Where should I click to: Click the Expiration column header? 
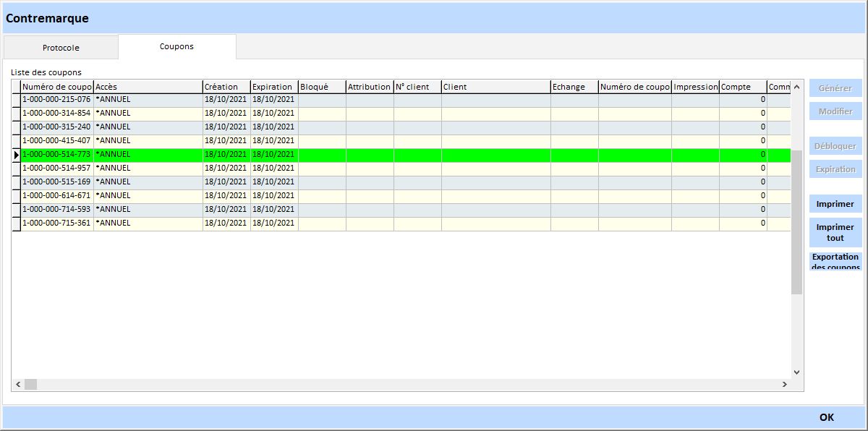coord(273,87)
